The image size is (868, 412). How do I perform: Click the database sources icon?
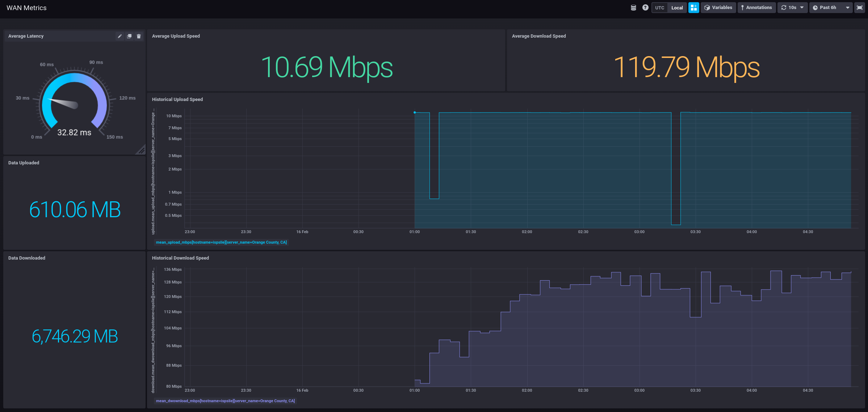633,8
